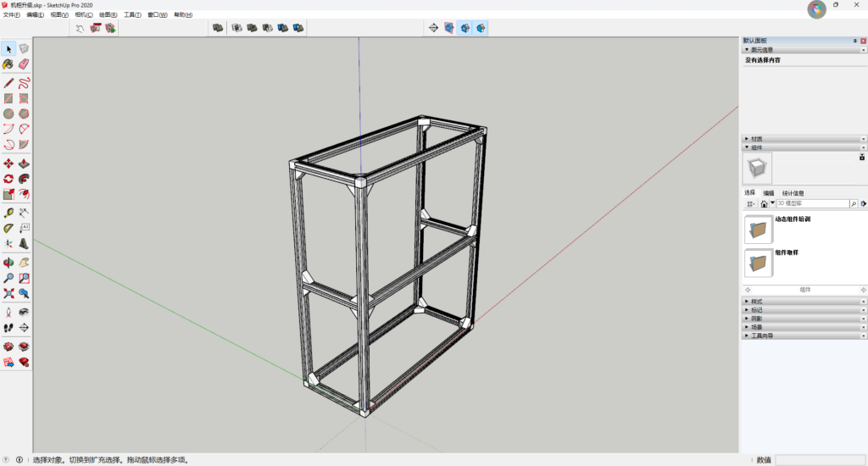Click the 3D 模型库 search field
The image size is (868, 466).
(x=811, y=204)
